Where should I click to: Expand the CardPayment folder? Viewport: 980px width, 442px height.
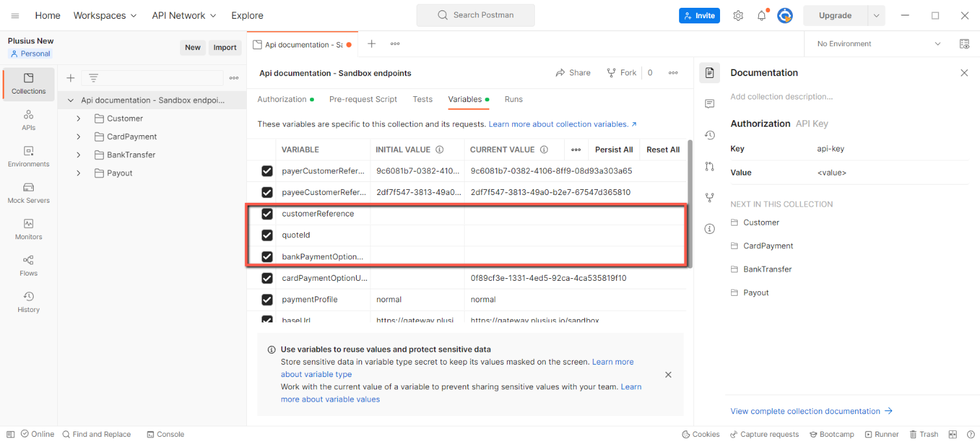click(79, 136)
